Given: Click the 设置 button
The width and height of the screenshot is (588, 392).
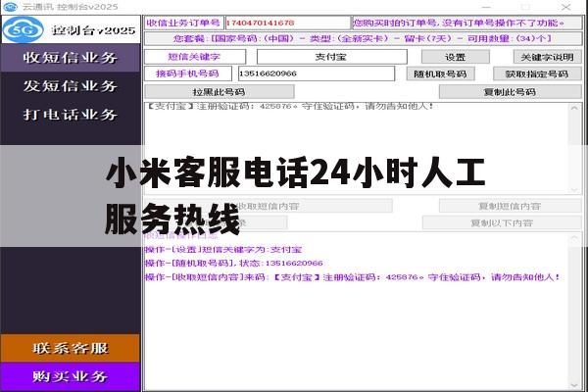Looking at the screenshot, I should [x=456, y=57].
